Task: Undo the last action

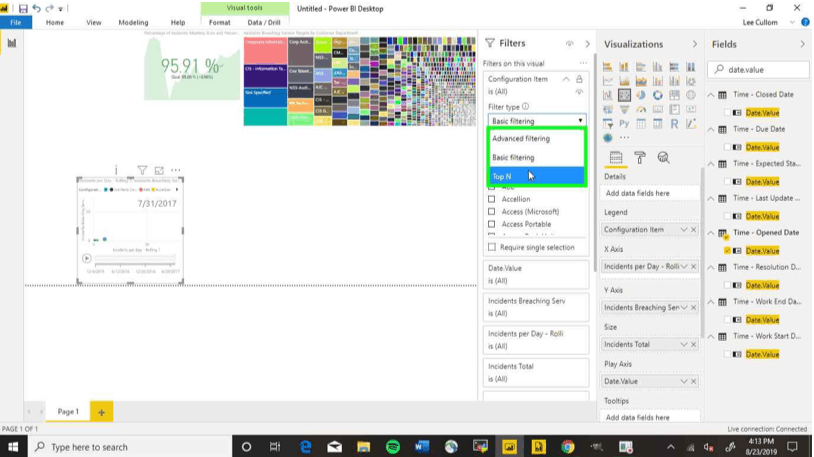Action: pyautogui.click(x=36, y=8)
